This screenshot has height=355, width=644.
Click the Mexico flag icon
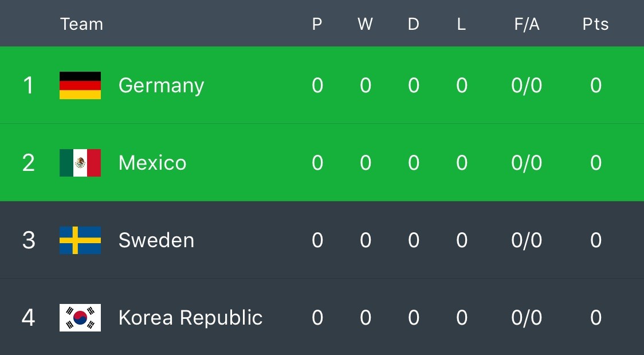click(80, 163)
